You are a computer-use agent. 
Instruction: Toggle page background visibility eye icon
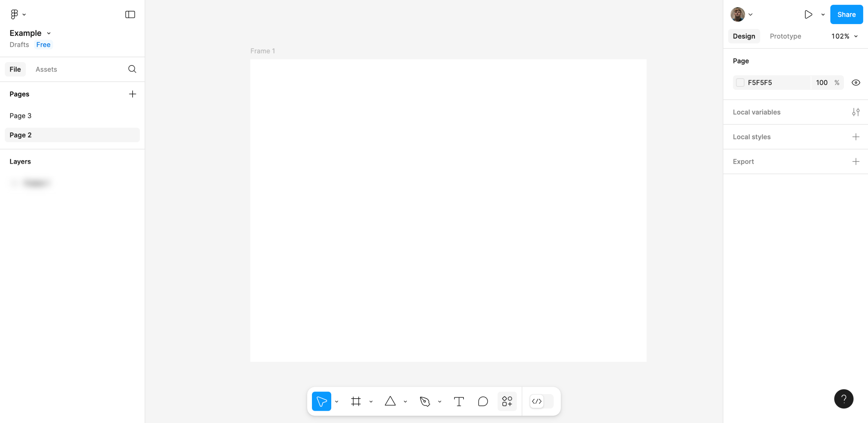pyautogui.click(x=855, y=83)
